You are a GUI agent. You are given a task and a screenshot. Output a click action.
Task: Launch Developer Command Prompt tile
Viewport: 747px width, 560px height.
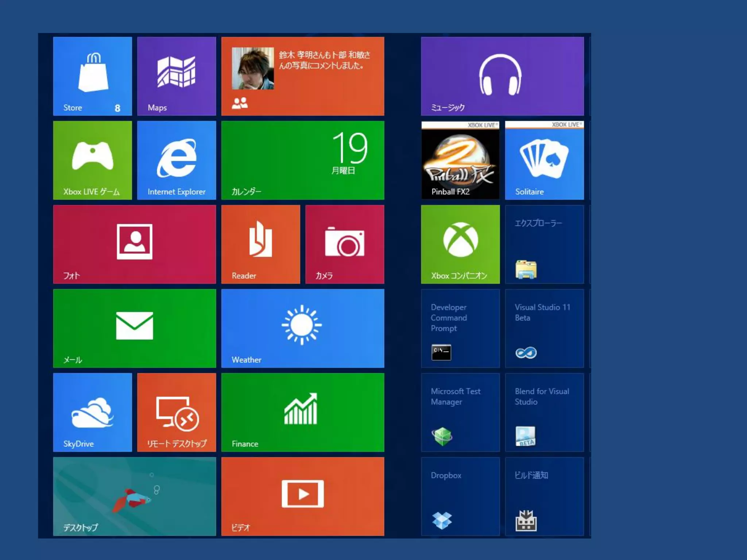point(460,328)
